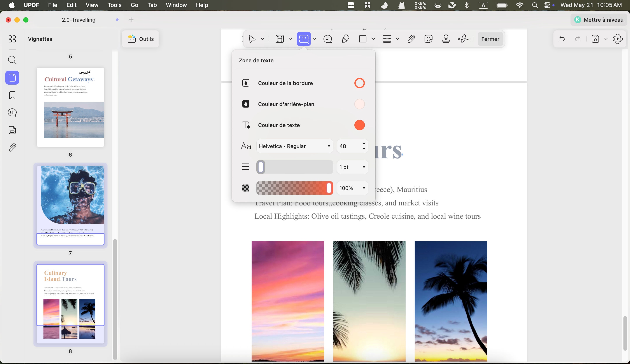This screenshot has width=630, height=364.
Task: Switch to the 2.0-Travelling tab
Action: pyautogui.click(x=79, y=20)
